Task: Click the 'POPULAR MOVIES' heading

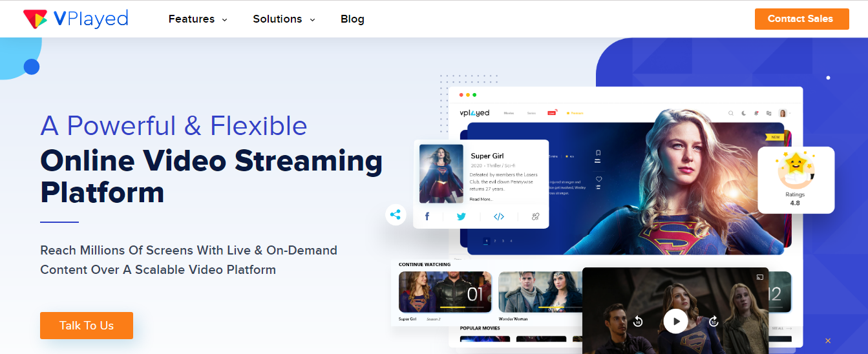Action: 480,328
